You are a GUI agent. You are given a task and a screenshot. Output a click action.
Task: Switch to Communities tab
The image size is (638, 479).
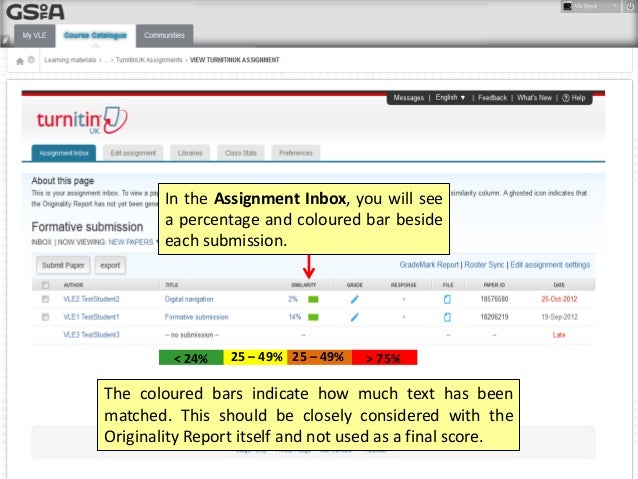(164, 35)
